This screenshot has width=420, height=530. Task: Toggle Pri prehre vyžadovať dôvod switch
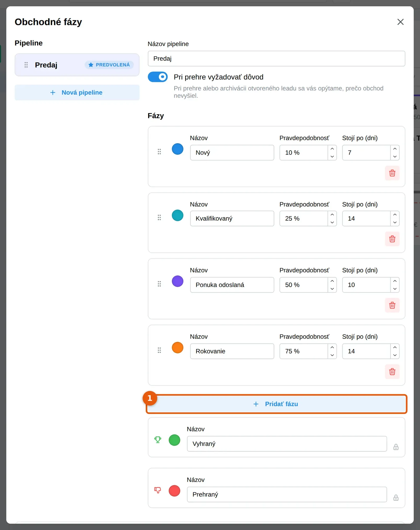point(157,77)
